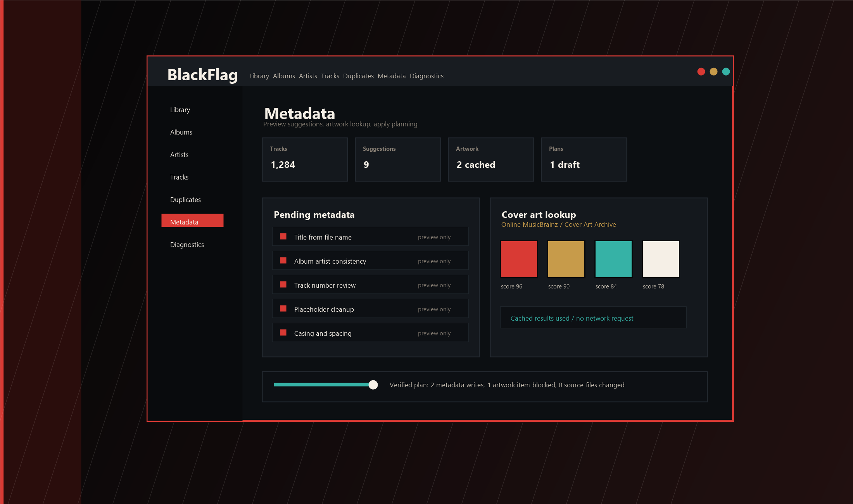Screen dimensions: 853x504
Task: Select Diagnostics in the sidebar
Action: click(187, 245)
